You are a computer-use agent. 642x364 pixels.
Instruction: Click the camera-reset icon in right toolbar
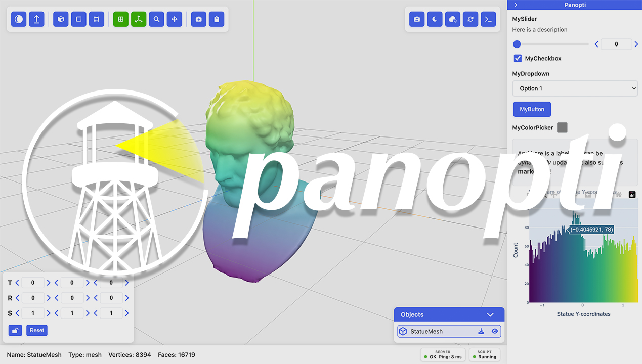pos(417,19)
